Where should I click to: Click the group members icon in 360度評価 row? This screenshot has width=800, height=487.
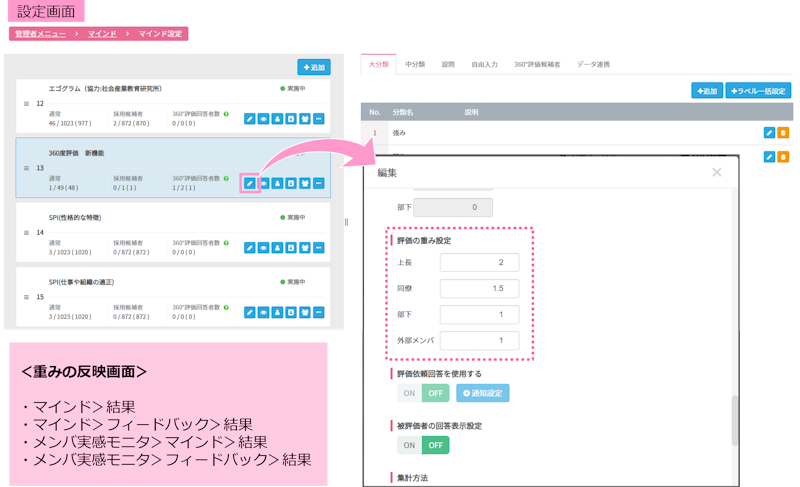305,183
